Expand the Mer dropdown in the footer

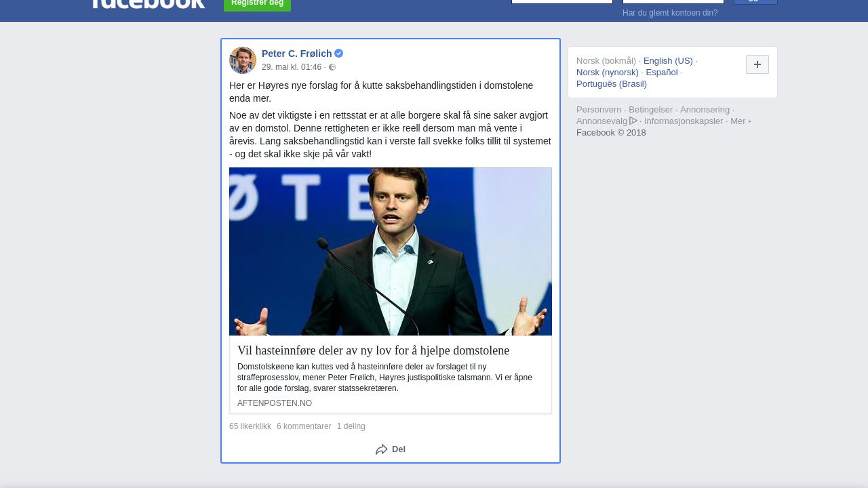pos(741,121)
